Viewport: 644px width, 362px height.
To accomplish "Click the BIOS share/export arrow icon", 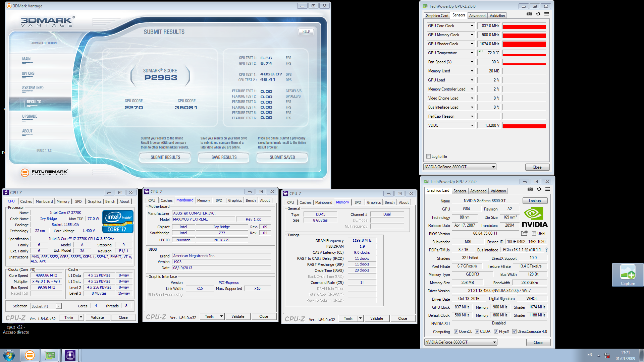I will click(524, 233).
